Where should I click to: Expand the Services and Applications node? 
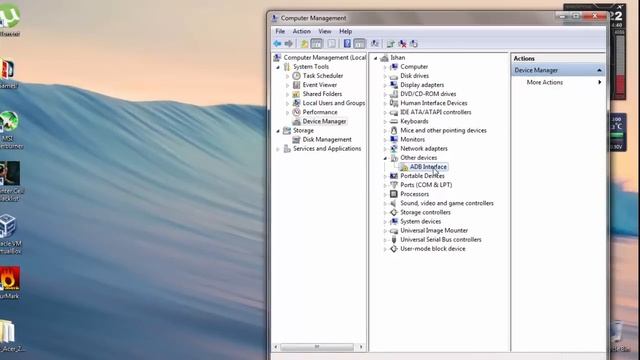(x=278, y=149)
